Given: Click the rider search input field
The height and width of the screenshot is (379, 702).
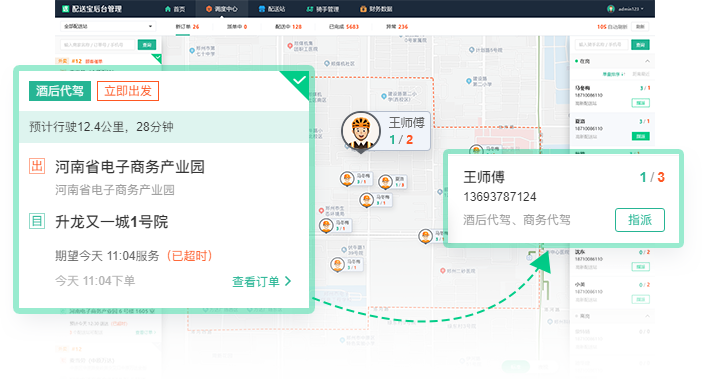Looking at the screenshot, I should point(601,45).
